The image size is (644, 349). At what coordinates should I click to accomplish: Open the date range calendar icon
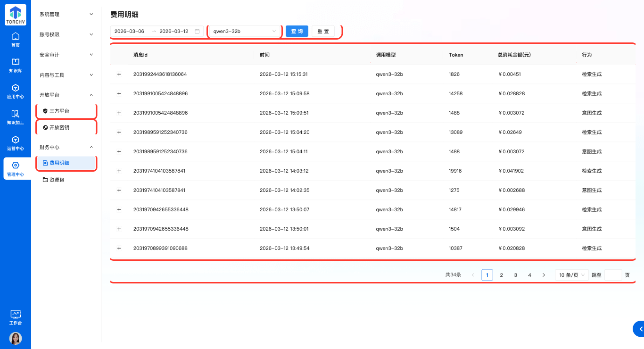pos(197,32)
